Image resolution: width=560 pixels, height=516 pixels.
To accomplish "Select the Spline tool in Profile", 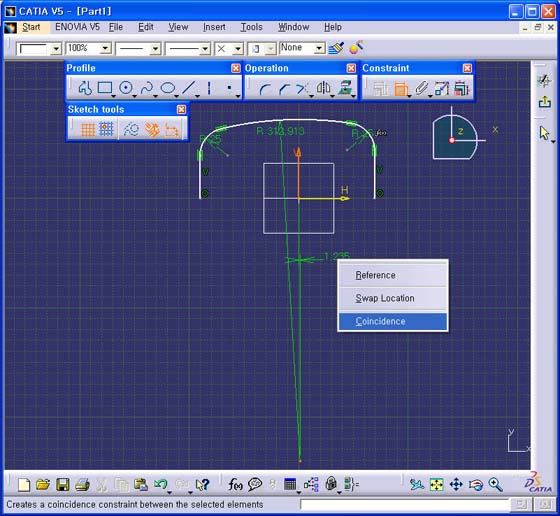I will coord(147,88).
